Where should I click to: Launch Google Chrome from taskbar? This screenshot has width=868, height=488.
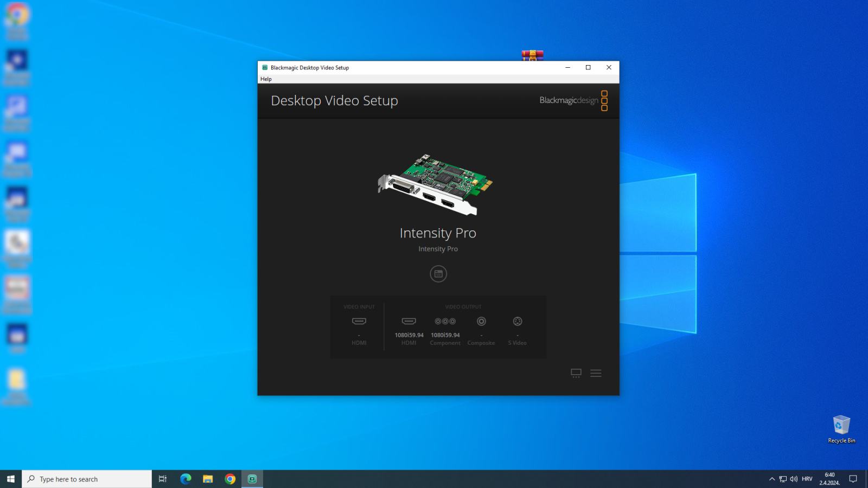[230, 479]
